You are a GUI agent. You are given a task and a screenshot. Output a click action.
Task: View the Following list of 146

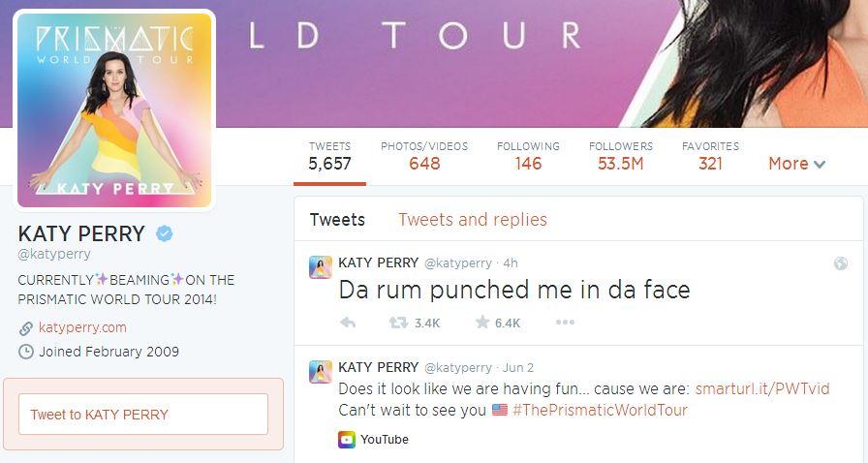point(528,156)
